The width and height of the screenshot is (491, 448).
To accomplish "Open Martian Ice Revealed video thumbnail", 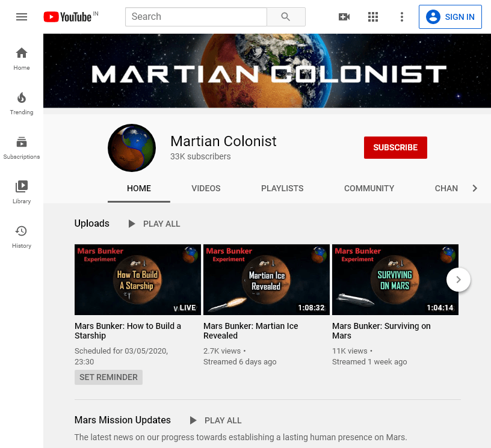I will click(267, 280).
